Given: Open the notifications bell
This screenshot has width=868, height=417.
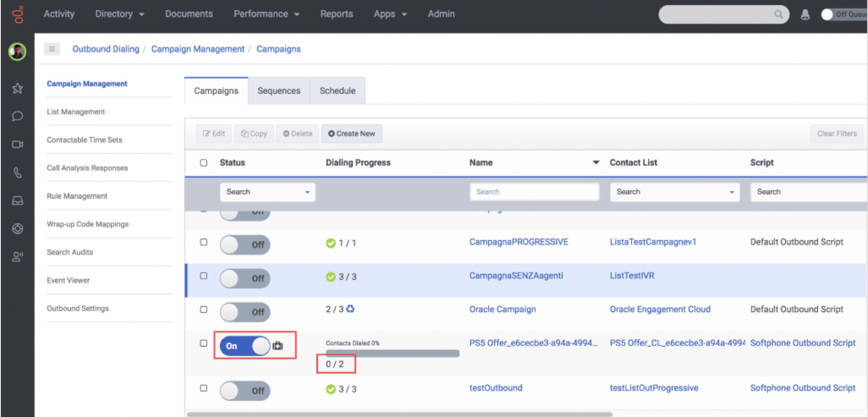Looking at the screenshot, I should coord(805,15).
